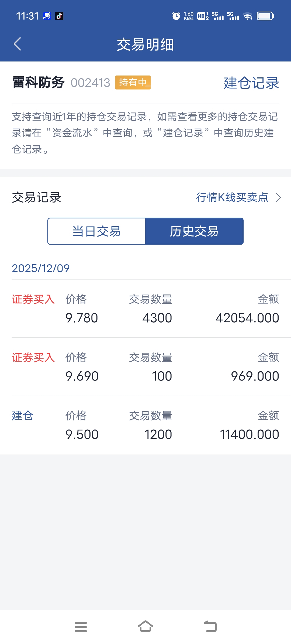Viewport: 291px width, 644px height.
Task: Tap the battery status icon
Action: (x=265, y=16)
